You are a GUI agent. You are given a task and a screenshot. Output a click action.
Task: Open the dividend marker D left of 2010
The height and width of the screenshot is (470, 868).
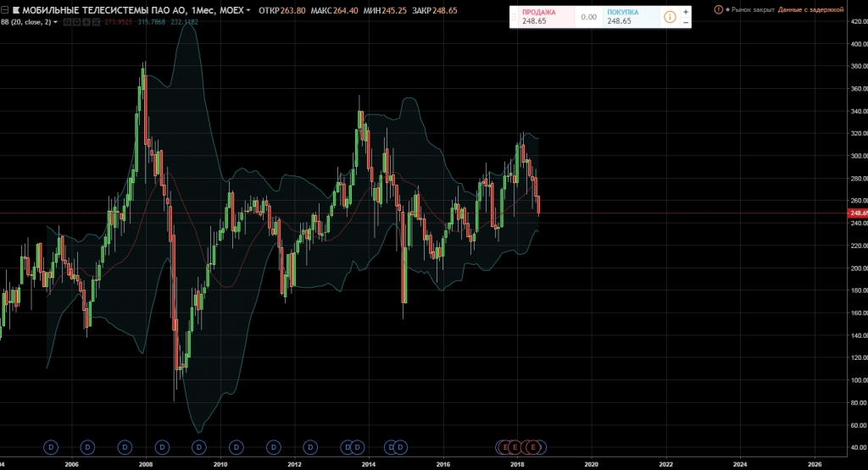pyautogui.click(x=198, y=447)
